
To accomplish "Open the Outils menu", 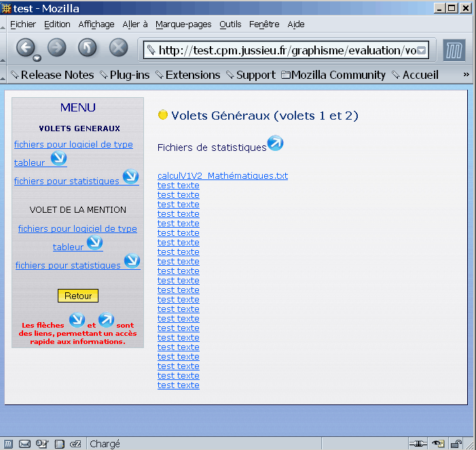I will [x=230, y=24].
